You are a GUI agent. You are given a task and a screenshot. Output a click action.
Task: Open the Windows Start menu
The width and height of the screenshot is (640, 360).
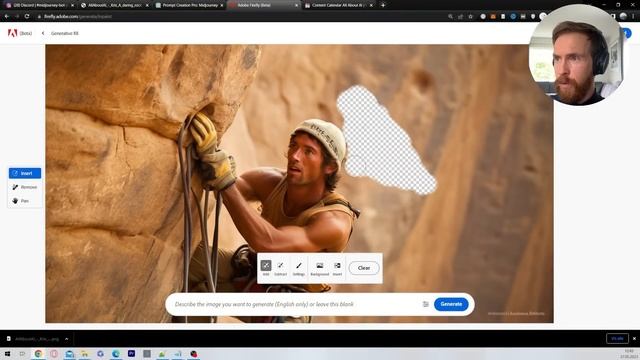[x=7, y=353]
